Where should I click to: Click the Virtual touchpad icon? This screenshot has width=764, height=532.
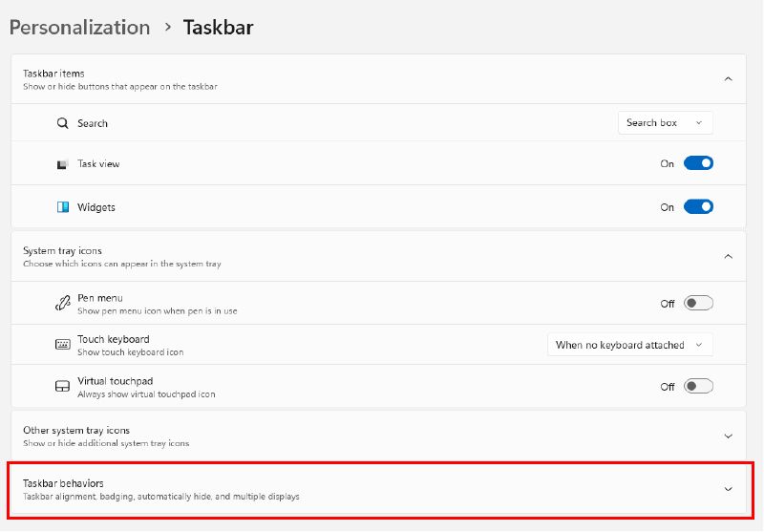click(x=63, y=387)
